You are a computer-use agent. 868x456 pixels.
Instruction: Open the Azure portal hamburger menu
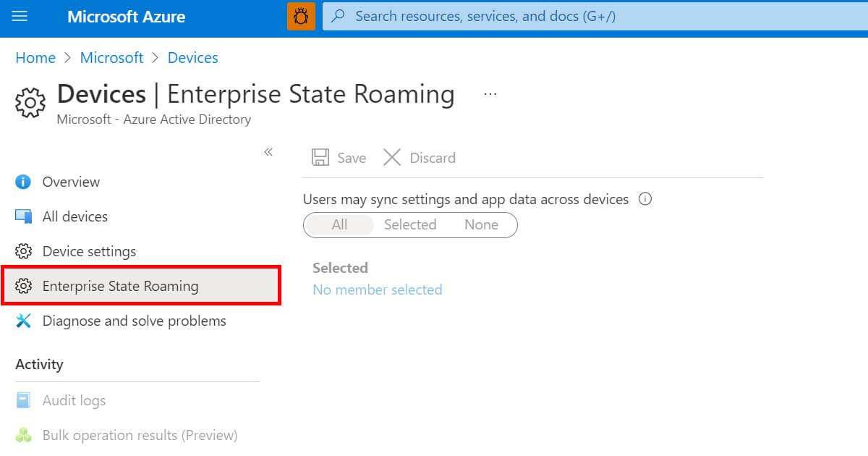pos(20,16)
